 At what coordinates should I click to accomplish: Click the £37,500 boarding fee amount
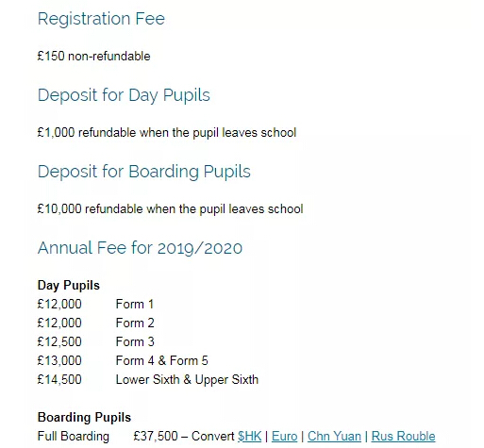pyautogui.click(x=156, y=436)
